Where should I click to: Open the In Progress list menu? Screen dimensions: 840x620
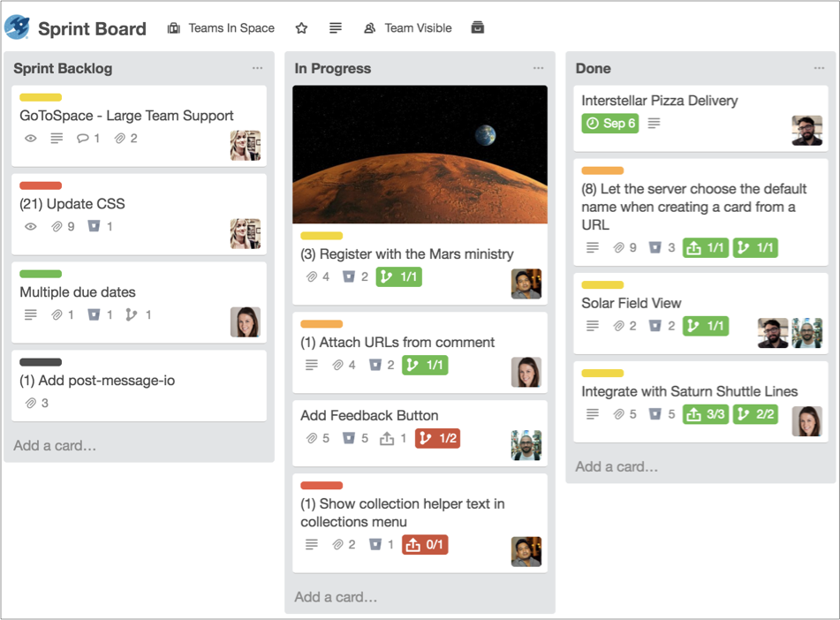coord(539,68)
